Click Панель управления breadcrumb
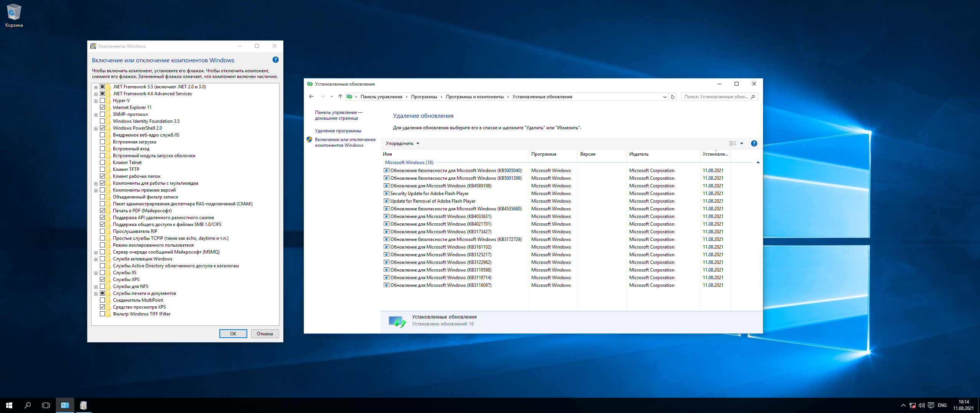This screenshot has height=413, width=980. point(381,97)
